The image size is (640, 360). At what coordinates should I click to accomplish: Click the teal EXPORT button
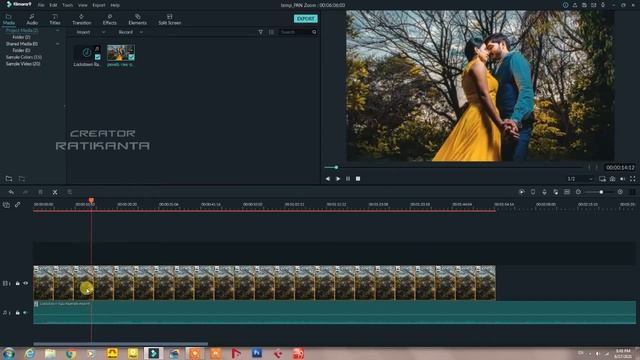pos(305,19)
